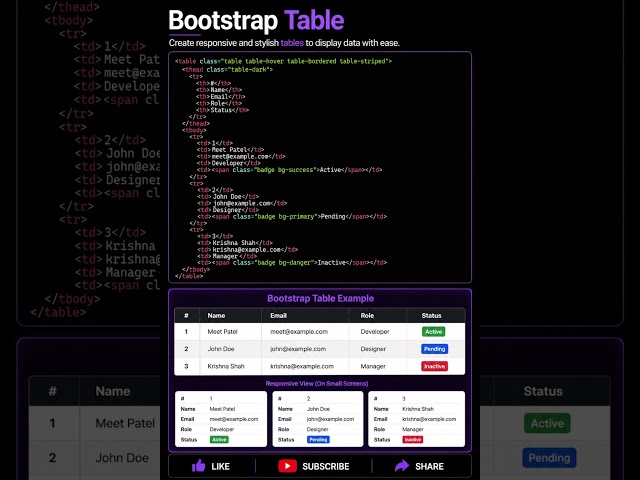The width and height of the screenshot is (640, 480).
Task: Click the code line opening the table tag with table-striped class
Action: click(283, 61)
